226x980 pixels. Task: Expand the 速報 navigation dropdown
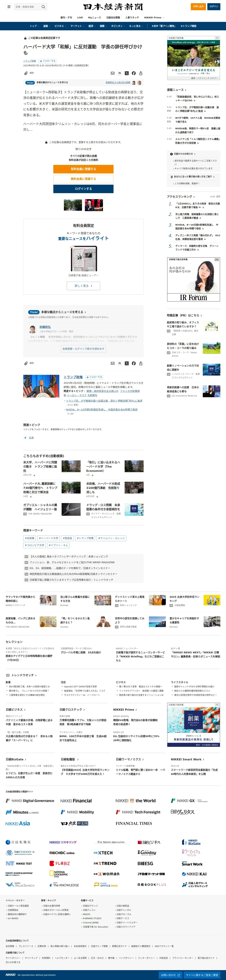[47, 26]
